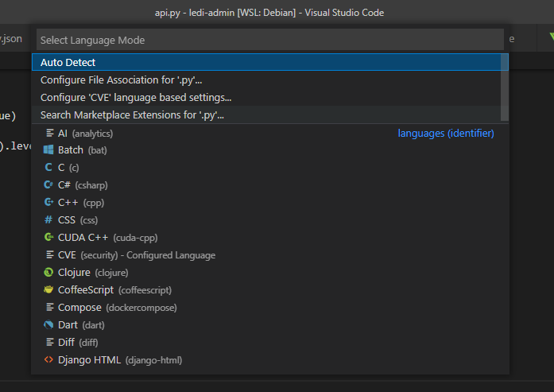554x392 pixels.
Task: Open Configure File Association for '.py'
Action: [121, 80]
